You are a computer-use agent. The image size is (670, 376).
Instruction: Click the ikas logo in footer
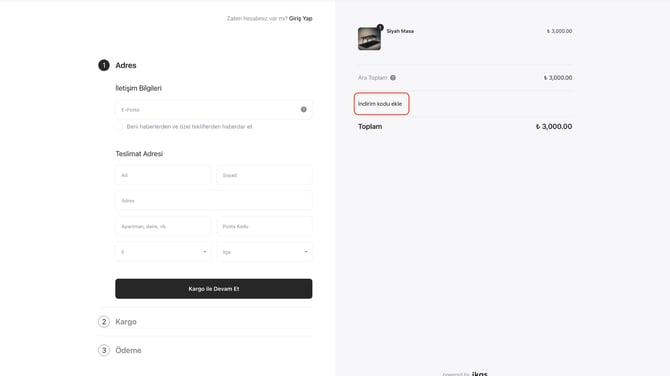[x=479, y=373]
